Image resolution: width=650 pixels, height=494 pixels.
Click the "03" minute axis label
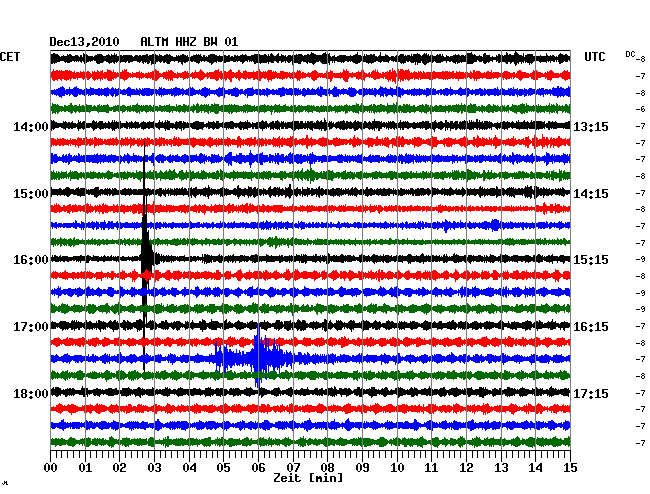(154, 467)
